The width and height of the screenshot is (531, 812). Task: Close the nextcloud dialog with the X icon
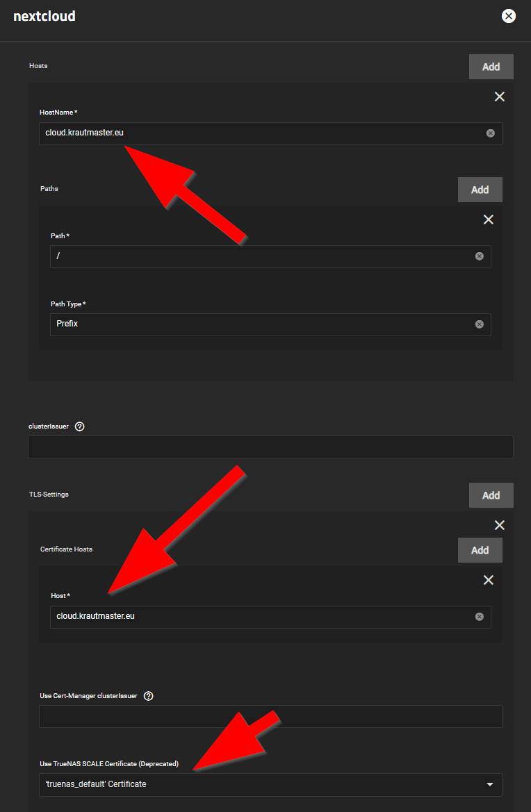509,16
